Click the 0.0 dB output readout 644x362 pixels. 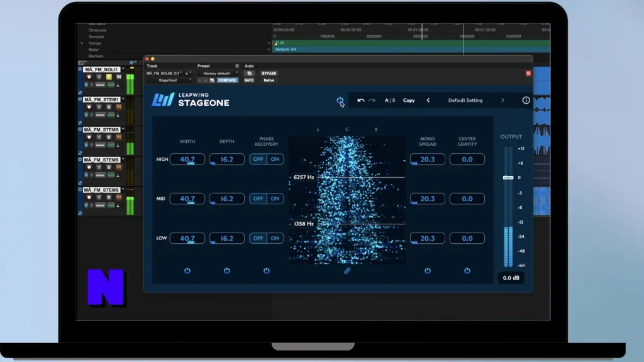click(511, 278)
